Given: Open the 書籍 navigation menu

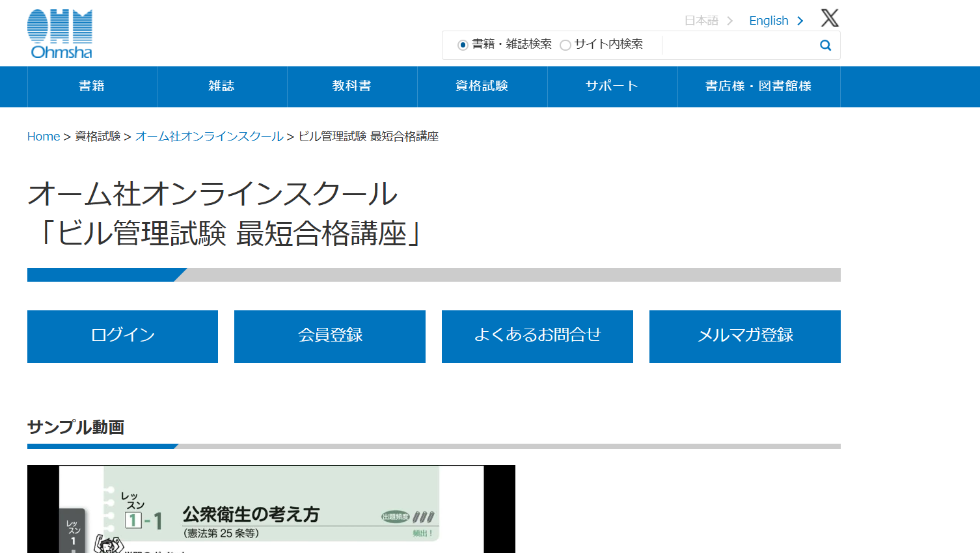Looking at the screenshot, I should (92, 87).
